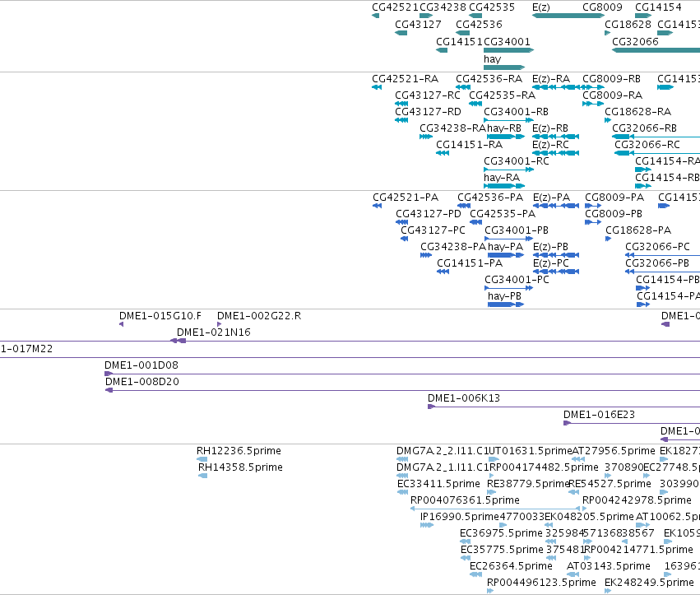Click transcript CG18628-RA
Image resolution: width=700 pixels, height=595 pixels.
point(638,112)
